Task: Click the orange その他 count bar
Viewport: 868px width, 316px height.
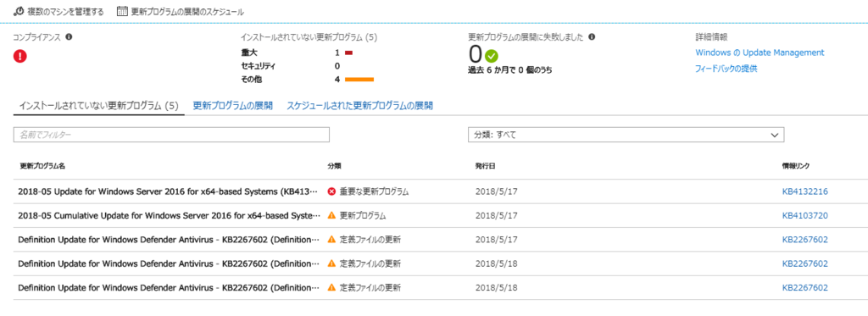Action: coord(359,80)
